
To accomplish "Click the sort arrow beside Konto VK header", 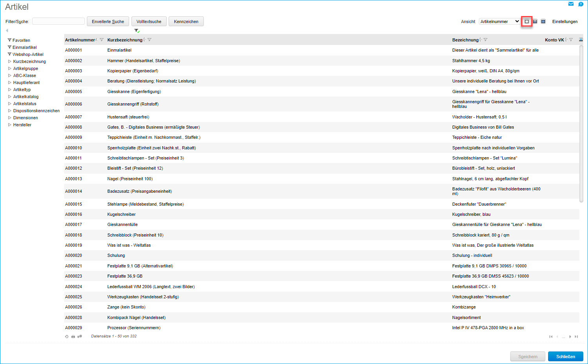I will (566, 39).
